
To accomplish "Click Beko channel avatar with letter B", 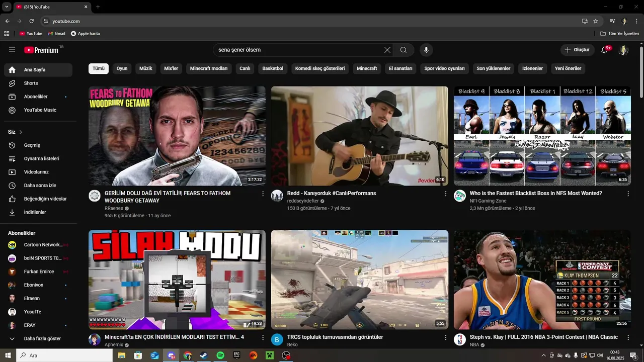I will coord(277,339).
